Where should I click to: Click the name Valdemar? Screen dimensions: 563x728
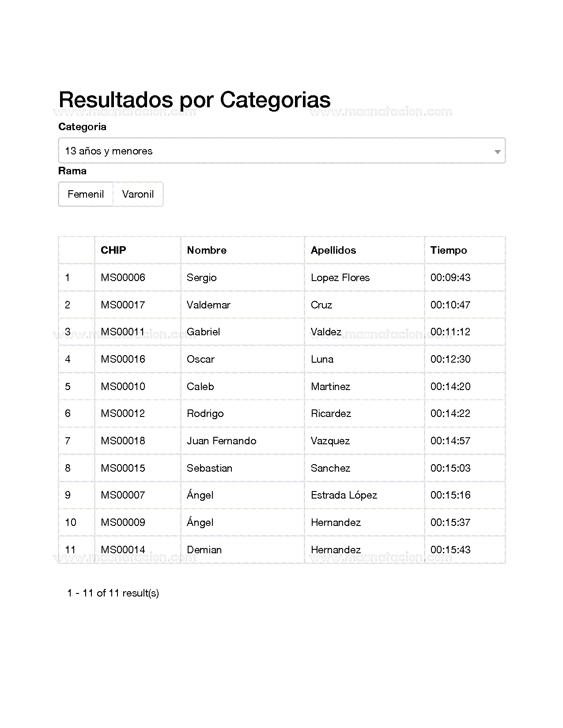(x=208, y=305)
